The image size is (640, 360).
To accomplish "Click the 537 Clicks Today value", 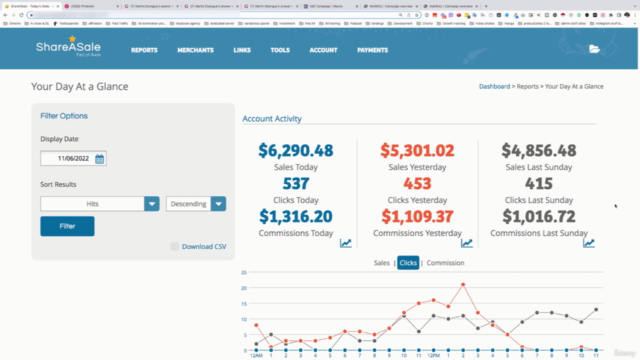I will 296,184.
